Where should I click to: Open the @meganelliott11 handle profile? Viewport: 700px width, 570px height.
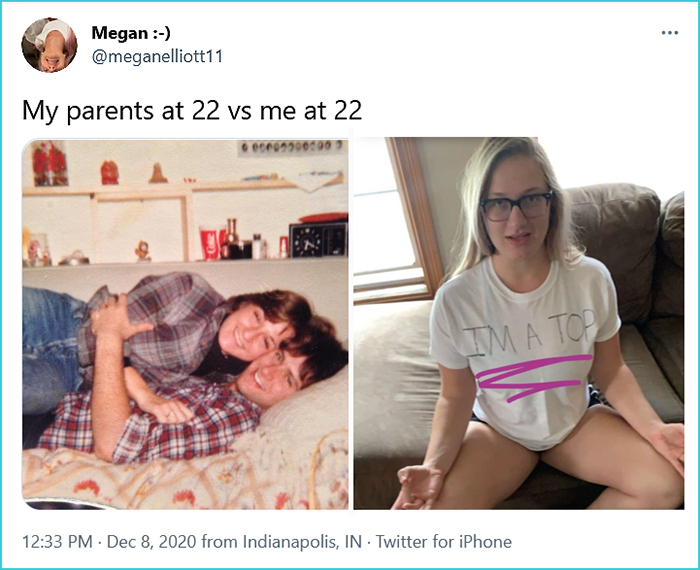157,57
